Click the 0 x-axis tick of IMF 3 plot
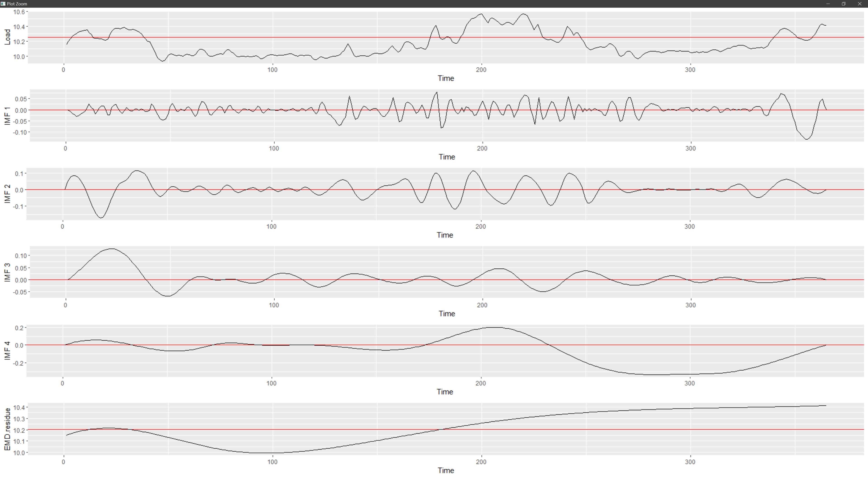The image size is (868, 478). 65,305
